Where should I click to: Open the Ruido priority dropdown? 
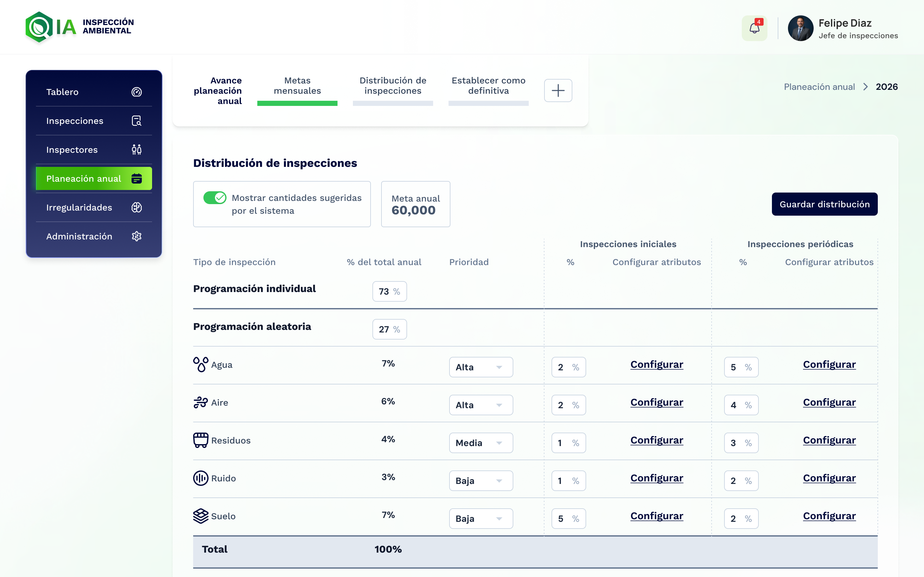point(481,481)
